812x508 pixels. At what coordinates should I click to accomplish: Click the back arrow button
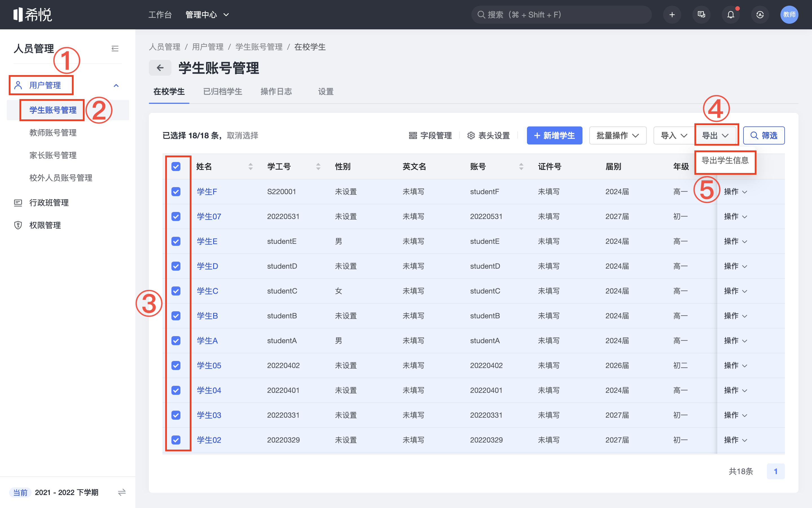point(160,68)
